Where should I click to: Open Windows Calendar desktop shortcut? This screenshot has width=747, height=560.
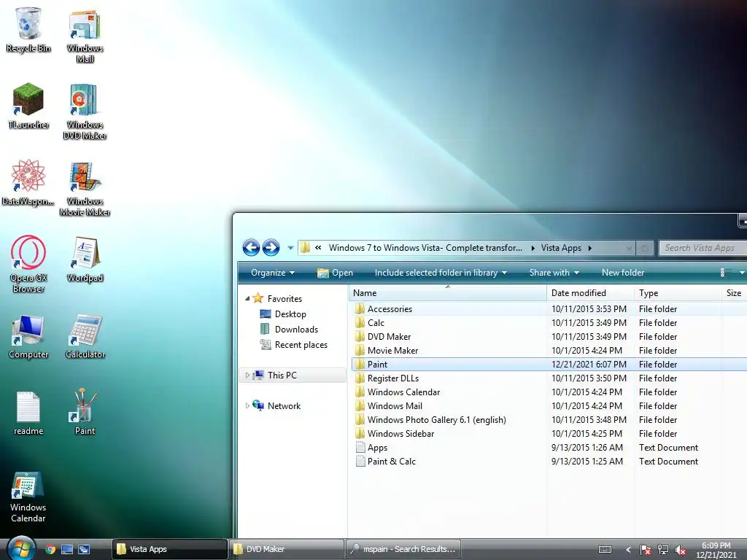tap(28, 497)
